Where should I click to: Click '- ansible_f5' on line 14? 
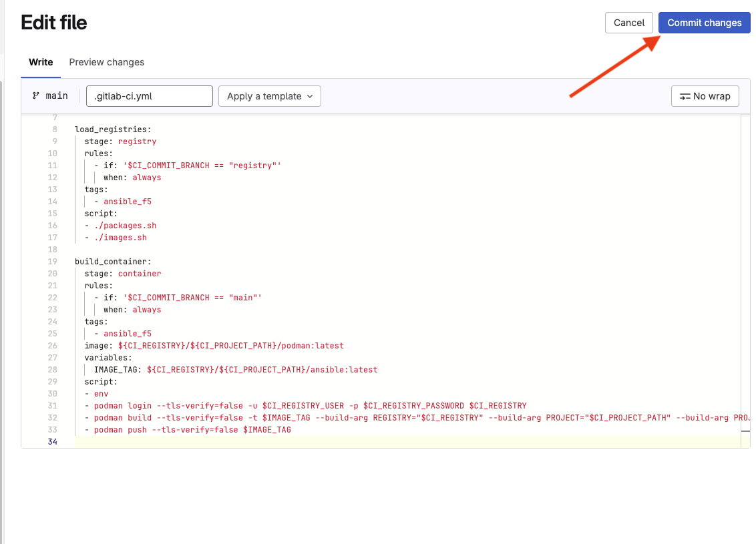coord(123,202)
